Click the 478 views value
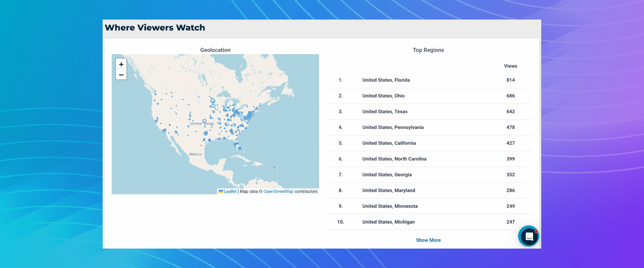 (511, 127)
